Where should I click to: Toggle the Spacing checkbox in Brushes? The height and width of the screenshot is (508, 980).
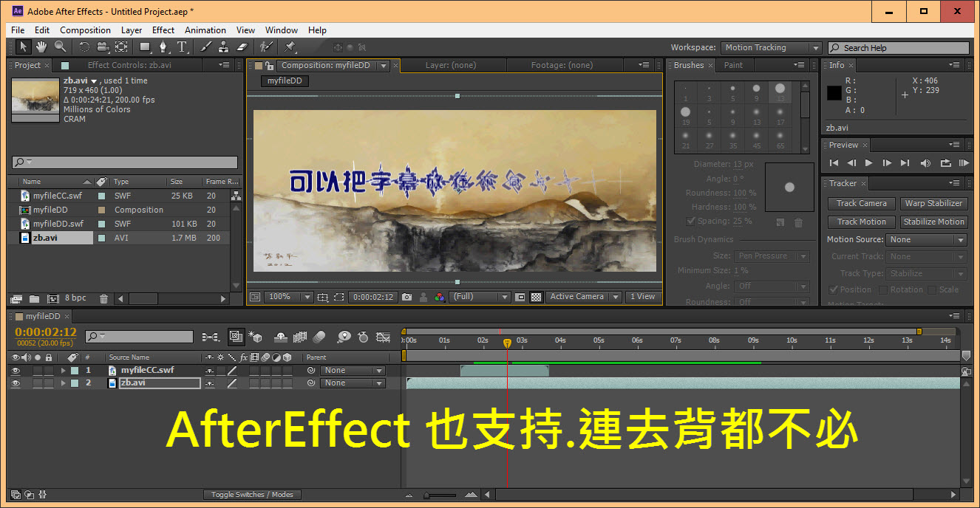[691, 221]
